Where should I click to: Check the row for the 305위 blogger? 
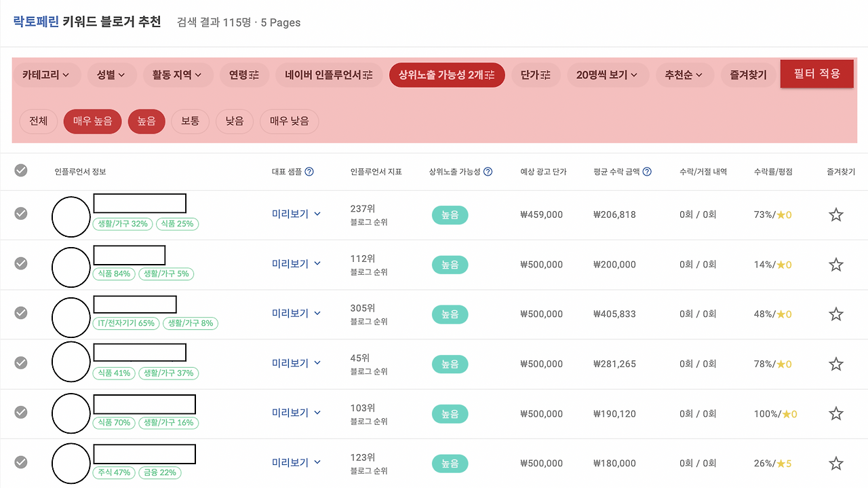[20, 314]
